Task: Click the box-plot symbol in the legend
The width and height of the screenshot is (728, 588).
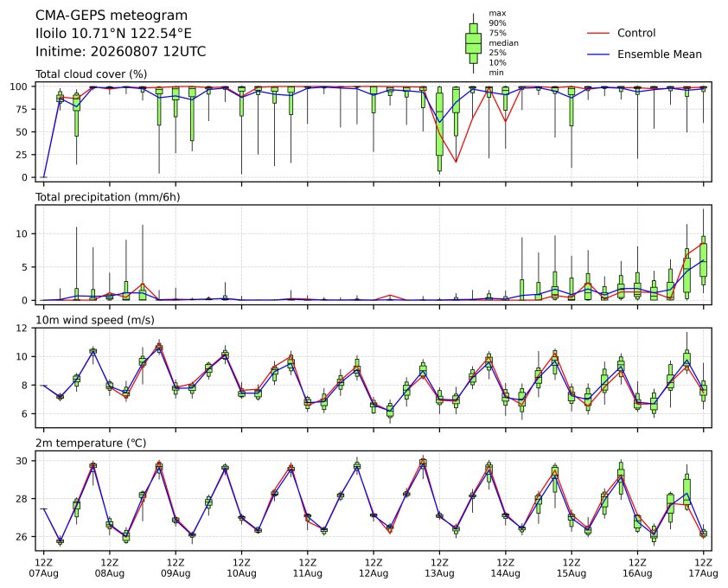Action: [x=473, y=43]
